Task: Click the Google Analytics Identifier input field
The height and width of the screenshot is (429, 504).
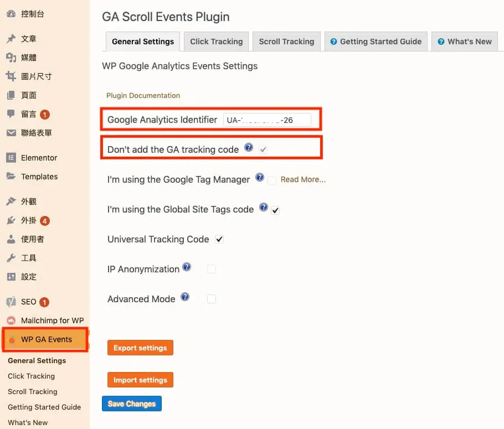Action: point(267,120)
